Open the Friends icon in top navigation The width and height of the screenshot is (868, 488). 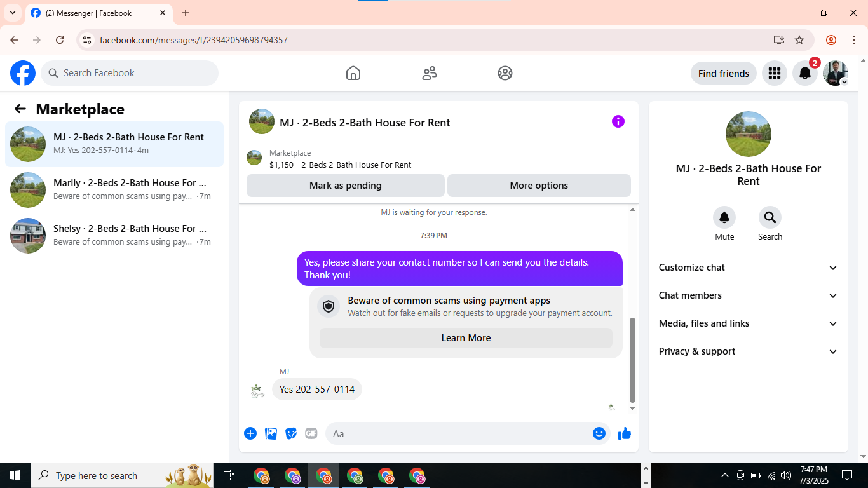click(430, 73)
